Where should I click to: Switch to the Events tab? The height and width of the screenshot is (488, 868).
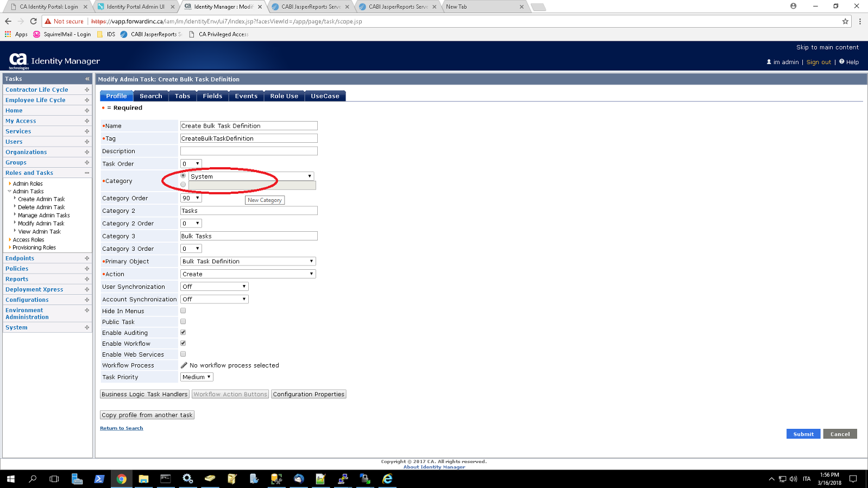(x=246, y=96)
